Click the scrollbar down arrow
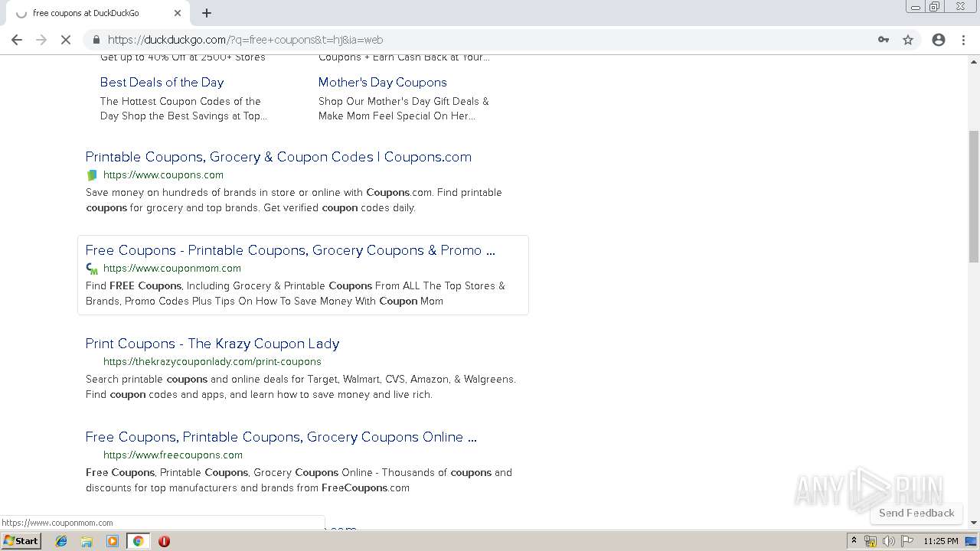Image resolution: width=980 pixels, height=551 pixels. [974, 523]
